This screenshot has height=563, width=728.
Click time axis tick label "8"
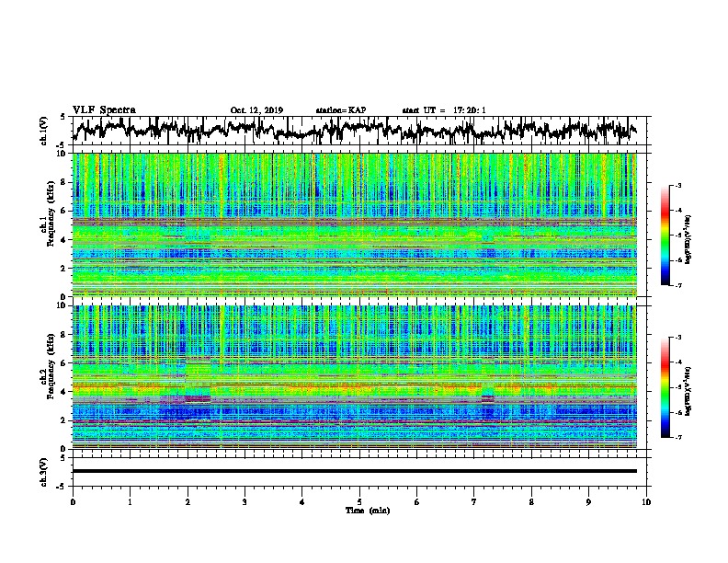(531, 501)
